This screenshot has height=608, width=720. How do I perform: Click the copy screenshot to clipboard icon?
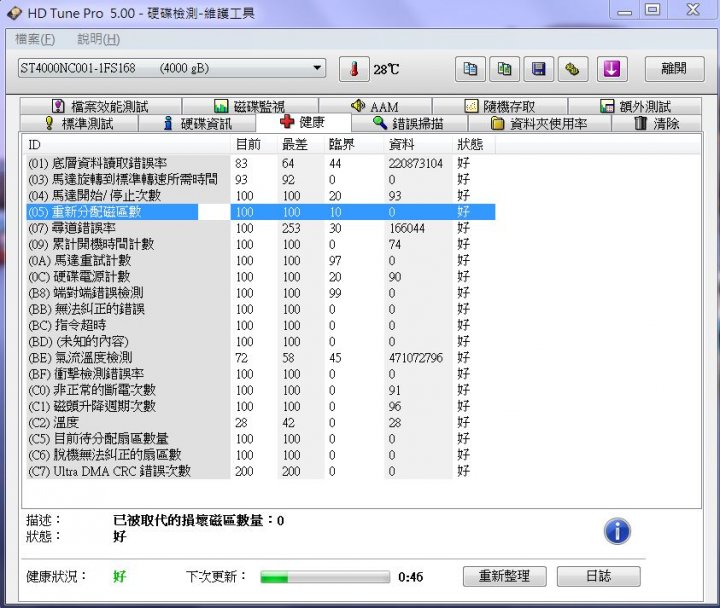click(x=504, y=69)
